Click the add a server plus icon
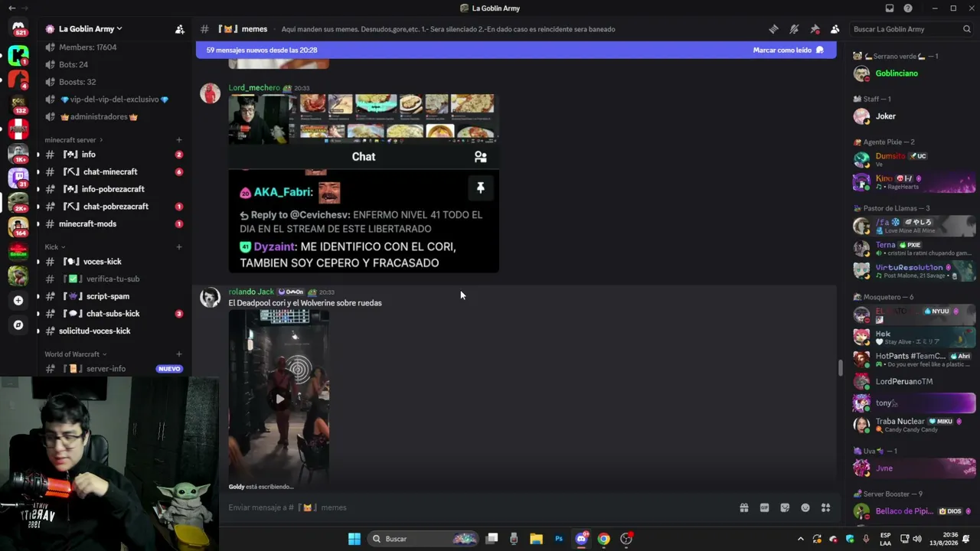 (x=18, y=301)
